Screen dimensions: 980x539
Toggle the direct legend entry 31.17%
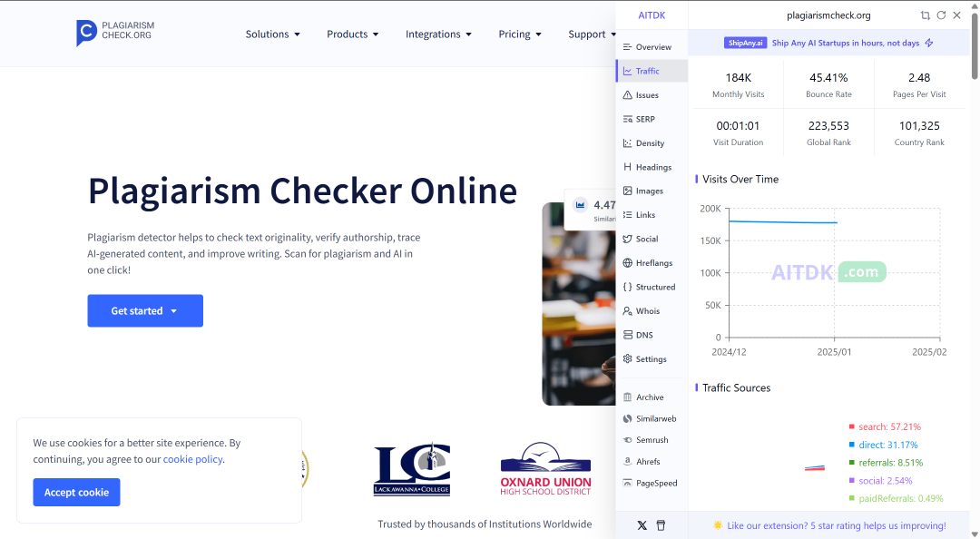coord(883,446)
